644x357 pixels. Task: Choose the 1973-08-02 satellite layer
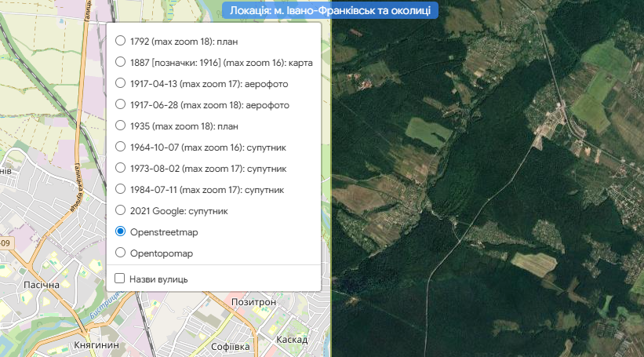(120, 168)
